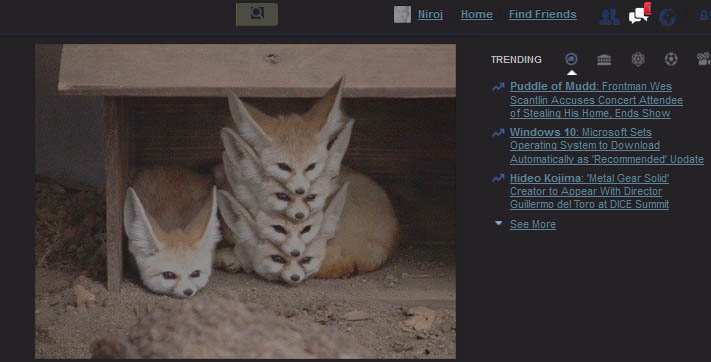Viewport: 711px width, 362px height.
Task: Expand trending list with See More
Action: click(x=533, y=224)
